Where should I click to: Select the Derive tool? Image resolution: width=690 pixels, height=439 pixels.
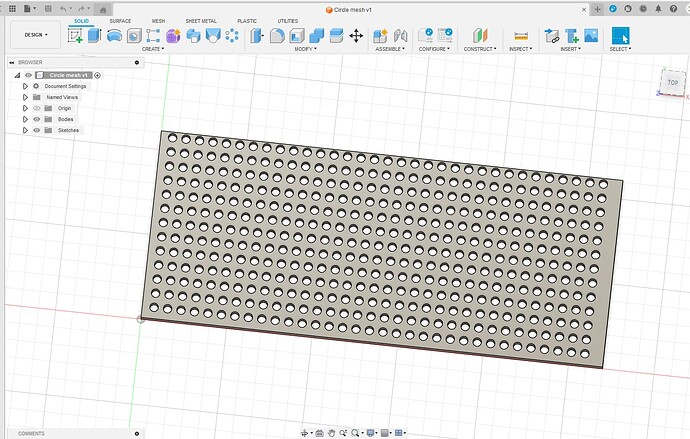click(x=193, y=36)
